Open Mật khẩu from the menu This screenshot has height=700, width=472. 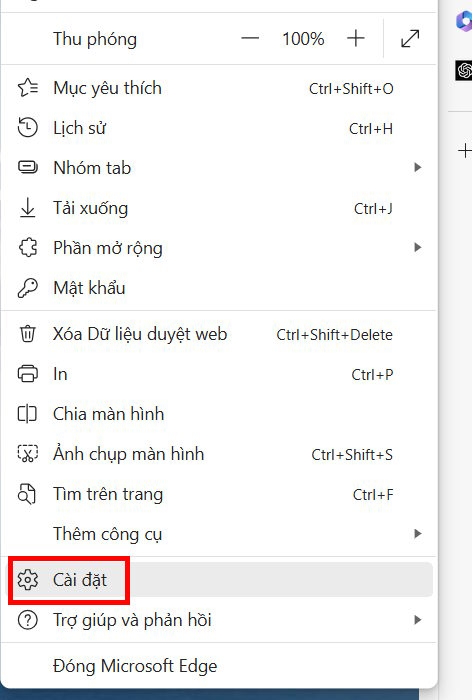point(219,288)
